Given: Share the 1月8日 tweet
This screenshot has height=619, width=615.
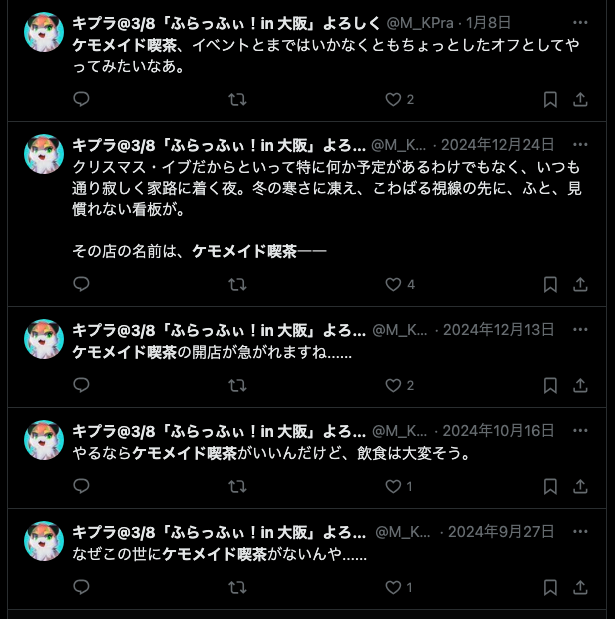Looking at the screenshot, I should [580, 99].
